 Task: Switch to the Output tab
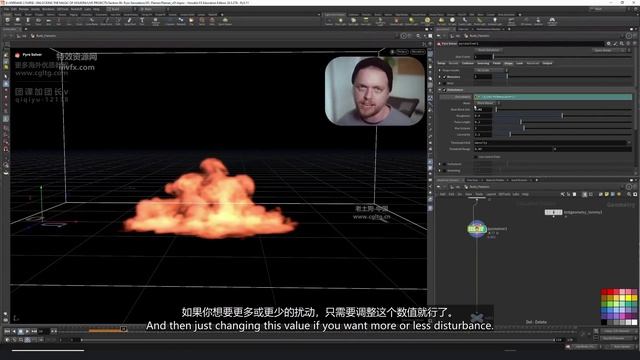coord(547,63)
